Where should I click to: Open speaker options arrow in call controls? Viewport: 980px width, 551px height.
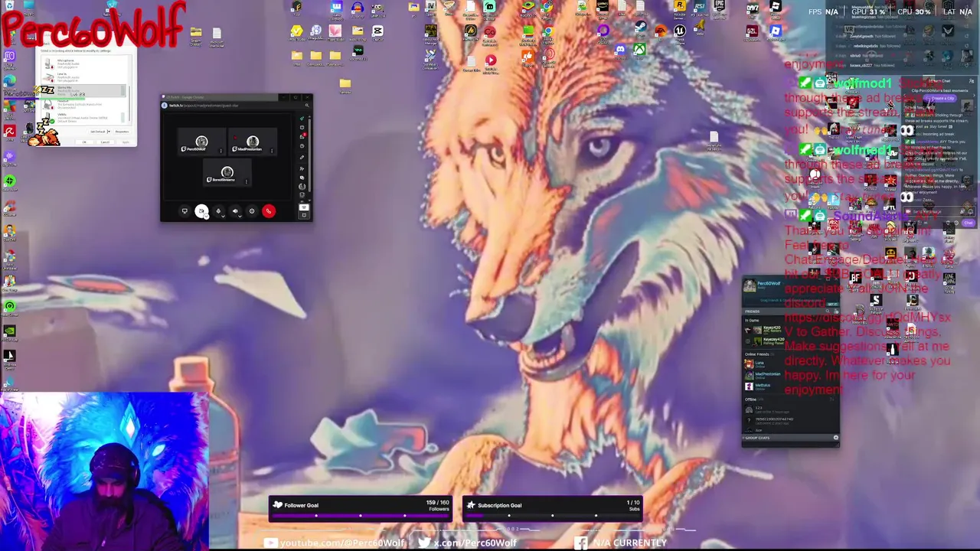pyautogui.click(x=240, y=217)
